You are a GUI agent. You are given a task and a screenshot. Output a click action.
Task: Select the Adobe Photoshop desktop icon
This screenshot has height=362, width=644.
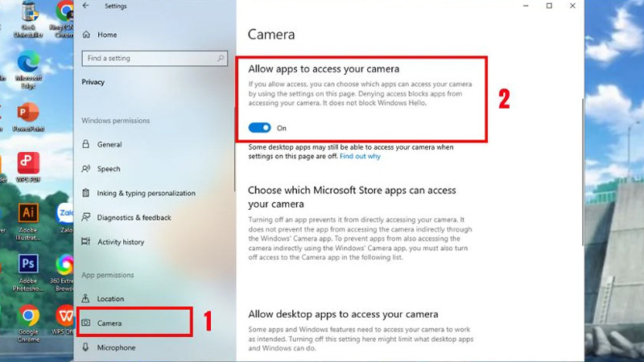tap(28, 273)
